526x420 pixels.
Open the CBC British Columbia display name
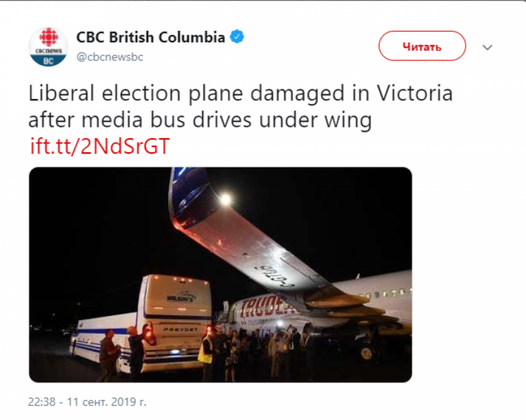150,37
